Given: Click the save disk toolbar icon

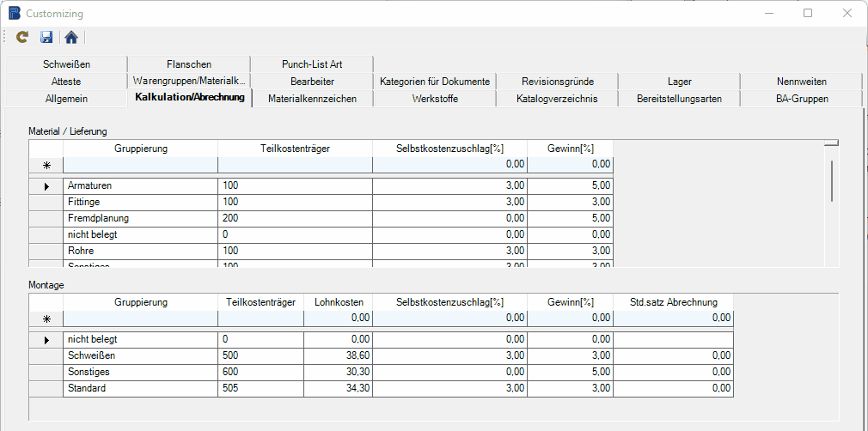Looking at the screenshot, I should tap(47, 37).
